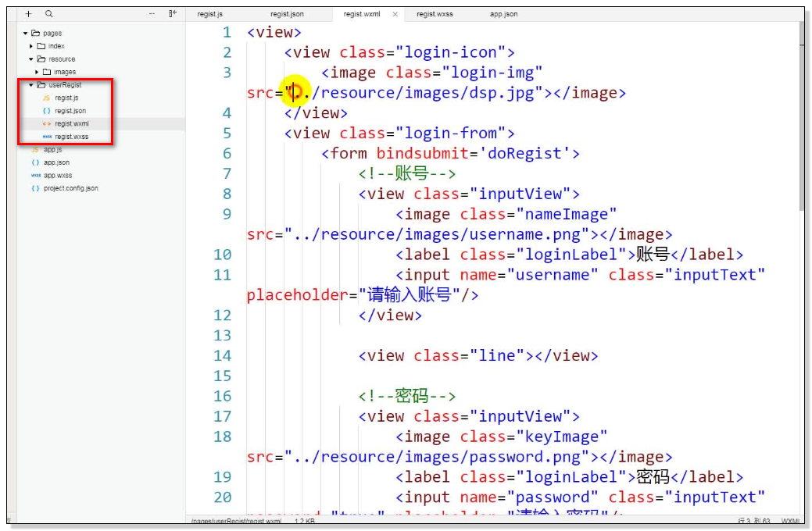The width and height of the screenshot is (812, 531).
Task: Expand the images folder arrow
Action: 37,72
